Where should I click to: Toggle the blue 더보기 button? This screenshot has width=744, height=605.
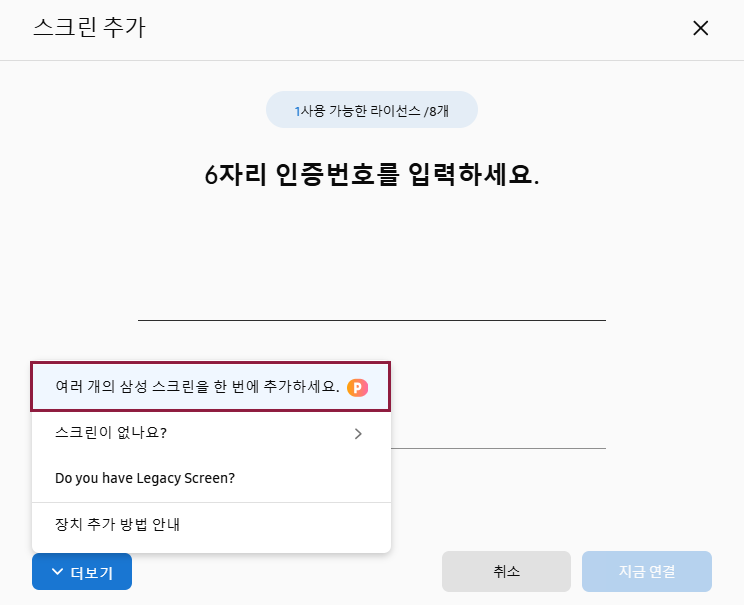pyautogui.click(x=82, y=571)
